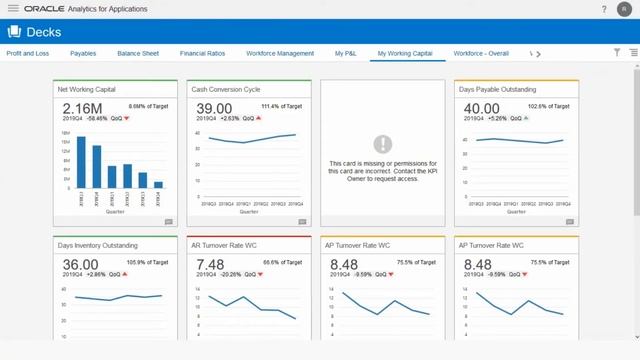Viewport: 640px width, 360px height.
Task: Click the 2.16M value
Action: pyautogui.click(x=82, y=109)
